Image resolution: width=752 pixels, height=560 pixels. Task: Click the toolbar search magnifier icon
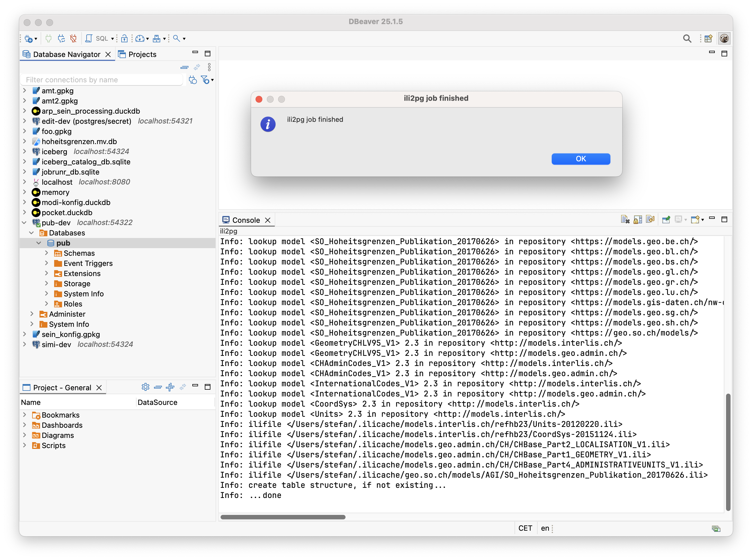click(176, 39)
